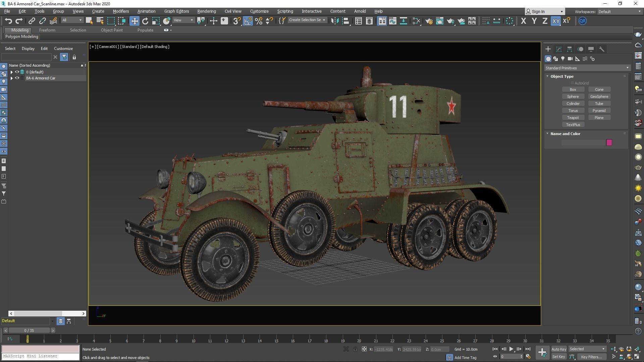Click the Play Animation button
This screenshot has height=362, width=644.
[x=511, y=349]
